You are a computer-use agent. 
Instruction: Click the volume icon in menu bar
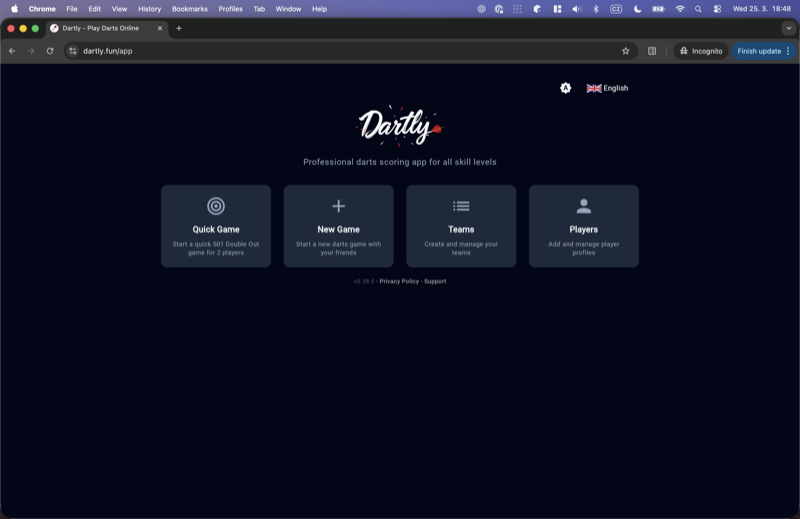pyautogui.click(x=577, y=9)
